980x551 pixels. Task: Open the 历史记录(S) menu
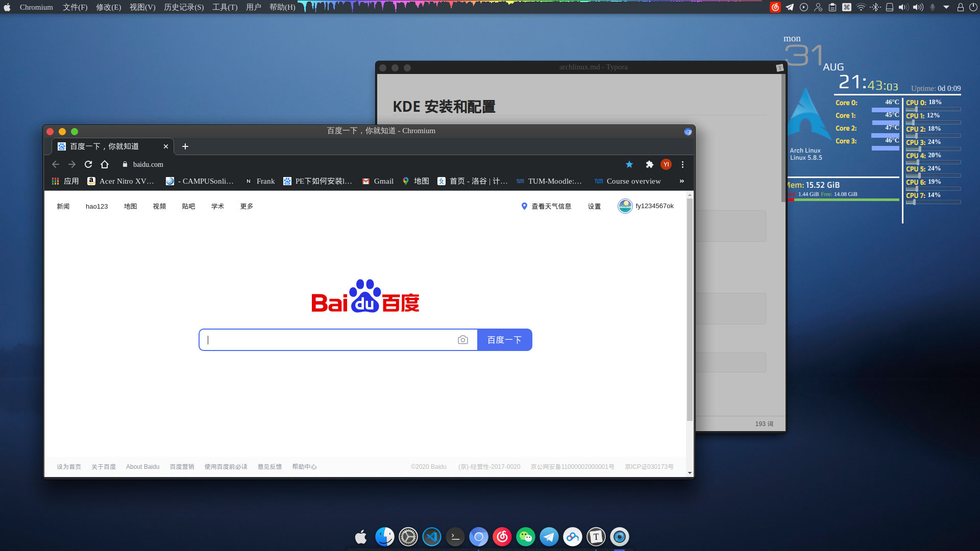click(184, 7)
